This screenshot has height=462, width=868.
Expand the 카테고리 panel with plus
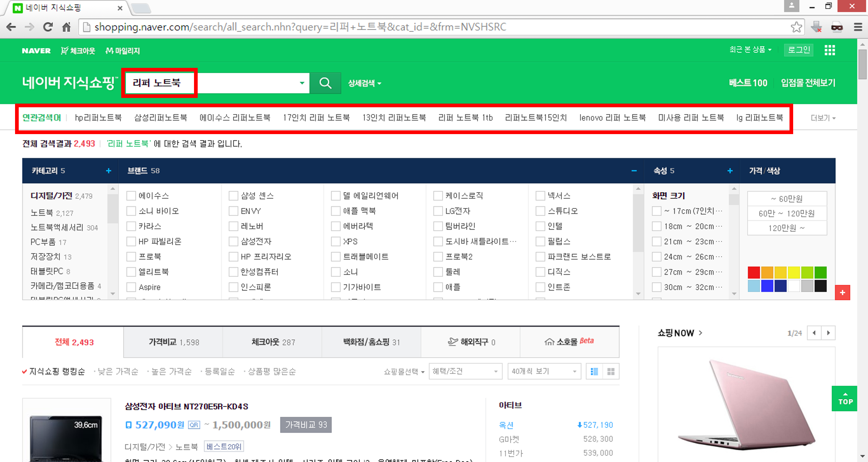[109, 171]
